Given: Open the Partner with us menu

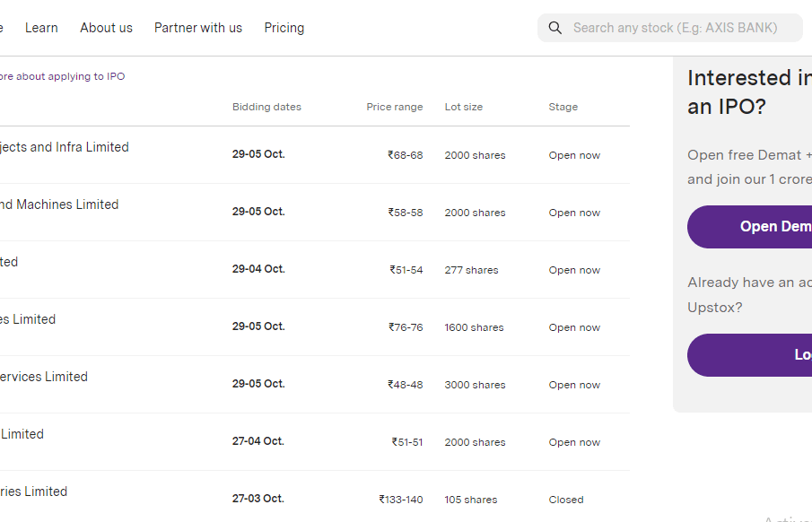Looking at the screenshot, I should [x=198, y=28].
